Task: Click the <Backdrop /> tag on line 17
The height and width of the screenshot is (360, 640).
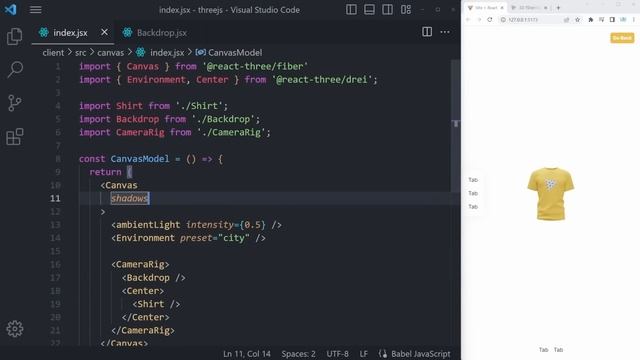Action: [x=153, y=278]
